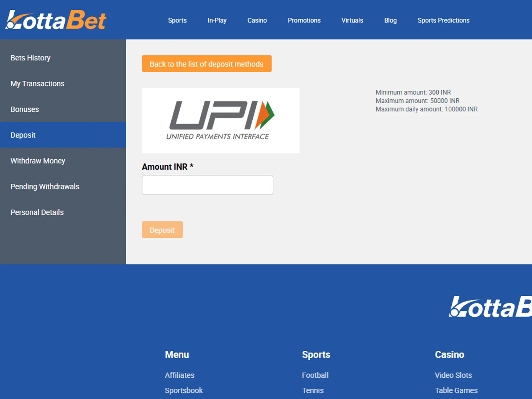Click the Deposit button to submit
Screen dimensions: 532x399
click(x=163, y=230)
